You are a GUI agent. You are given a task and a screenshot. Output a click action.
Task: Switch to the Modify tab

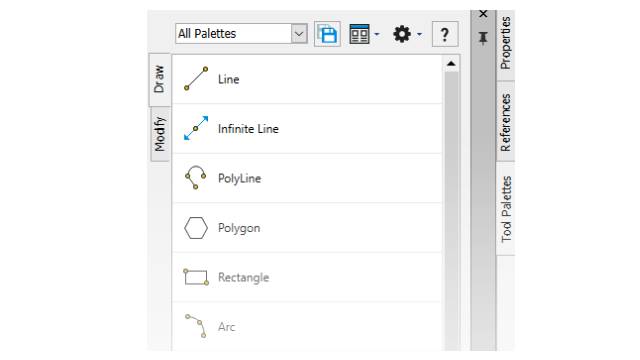pos(160,134)
